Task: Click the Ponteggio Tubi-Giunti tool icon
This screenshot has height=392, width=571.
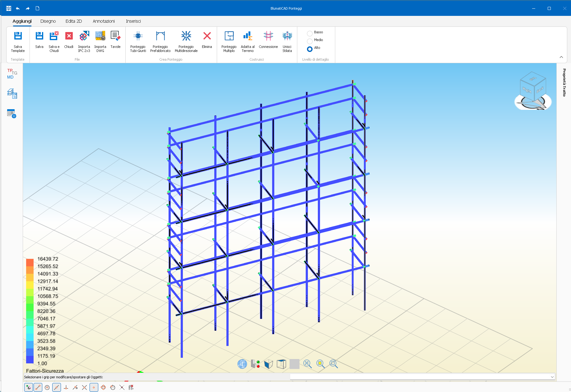Action: pos(138,36)
